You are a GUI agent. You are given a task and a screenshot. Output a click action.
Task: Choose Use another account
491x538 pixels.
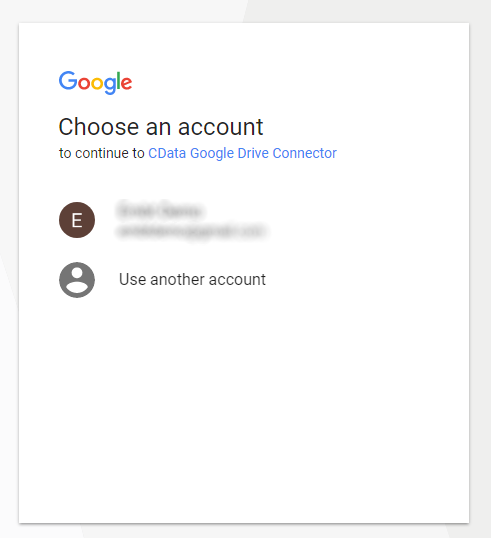192,280
